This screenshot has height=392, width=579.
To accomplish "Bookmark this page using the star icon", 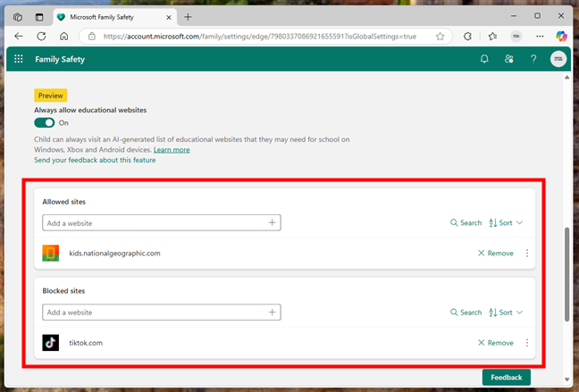I will (x=441, y=36).
